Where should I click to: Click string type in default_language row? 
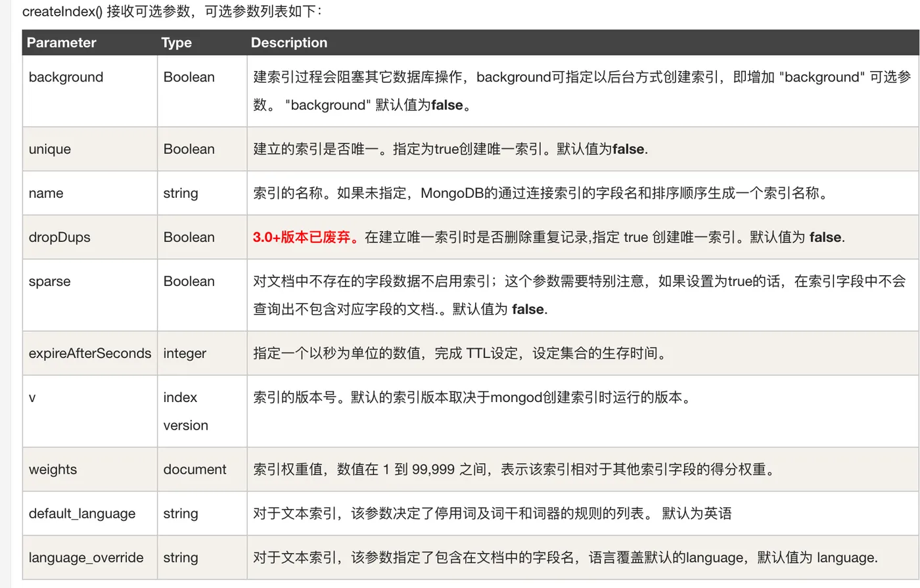(181, 514)
